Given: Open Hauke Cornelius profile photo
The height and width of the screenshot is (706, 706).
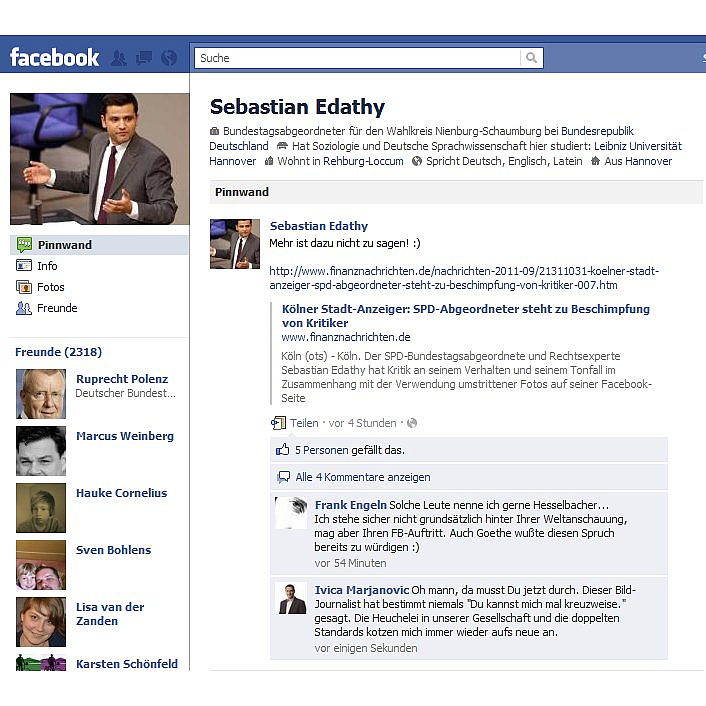Looking at the screenshot, I should click(x=41, y=508).
